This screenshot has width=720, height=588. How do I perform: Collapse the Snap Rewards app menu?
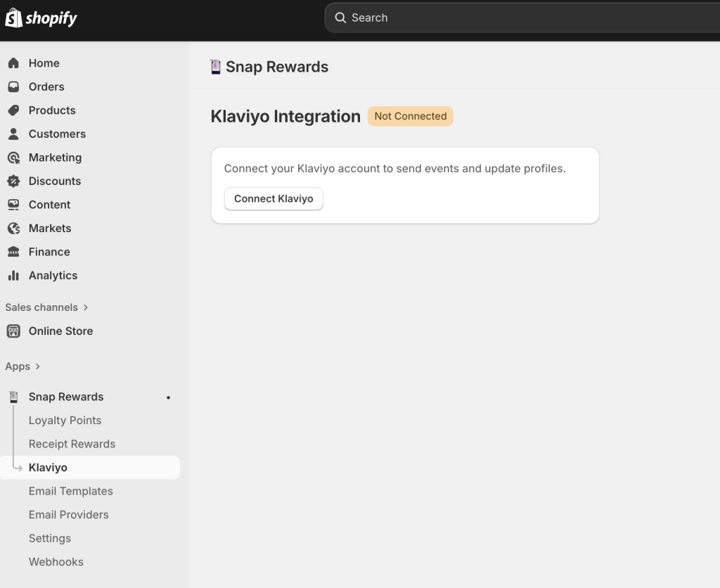66,397
